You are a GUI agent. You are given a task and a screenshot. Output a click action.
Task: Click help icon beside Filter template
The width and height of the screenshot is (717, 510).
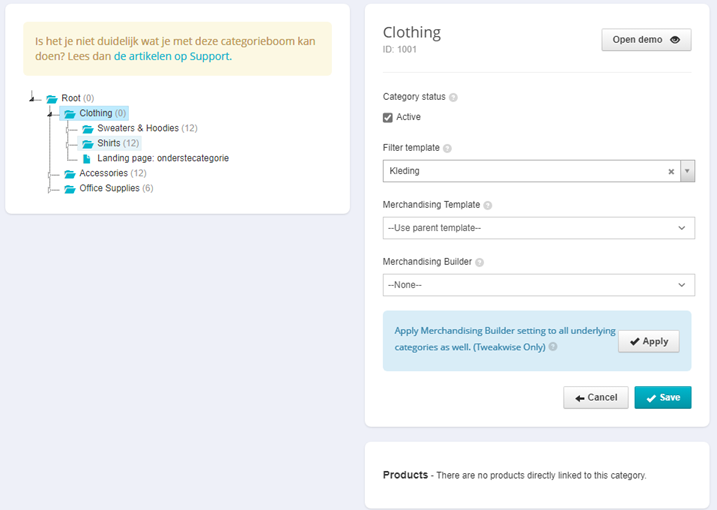(447, 148)
